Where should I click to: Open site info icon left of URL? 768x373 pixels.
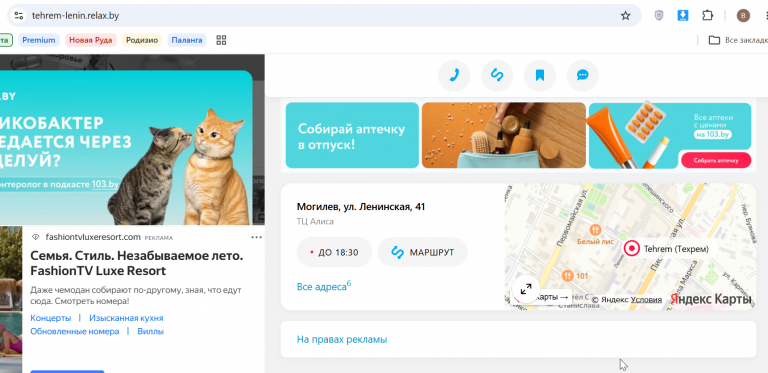tap(19, 15)
